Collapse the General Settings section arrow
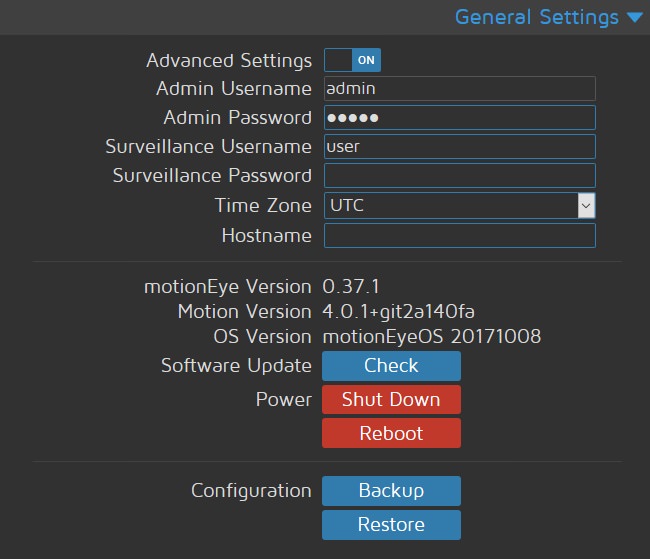650x559 pixels. pos(634,18)
